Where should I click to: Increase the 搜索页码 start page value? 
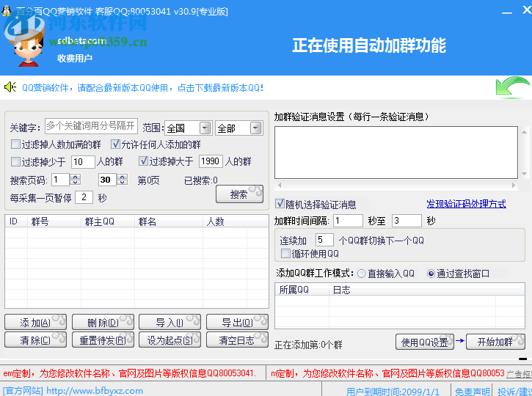(x=76, y=177)
